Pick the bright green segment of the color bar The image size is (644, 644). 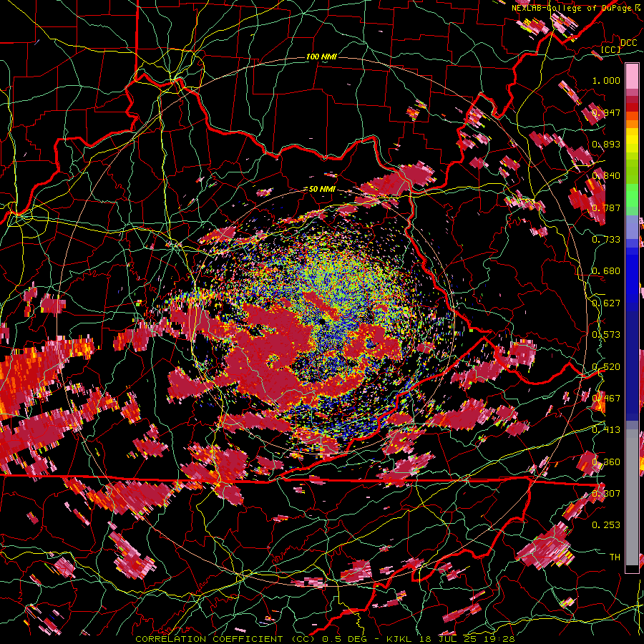pyautogui.click(x=632, y=196)
